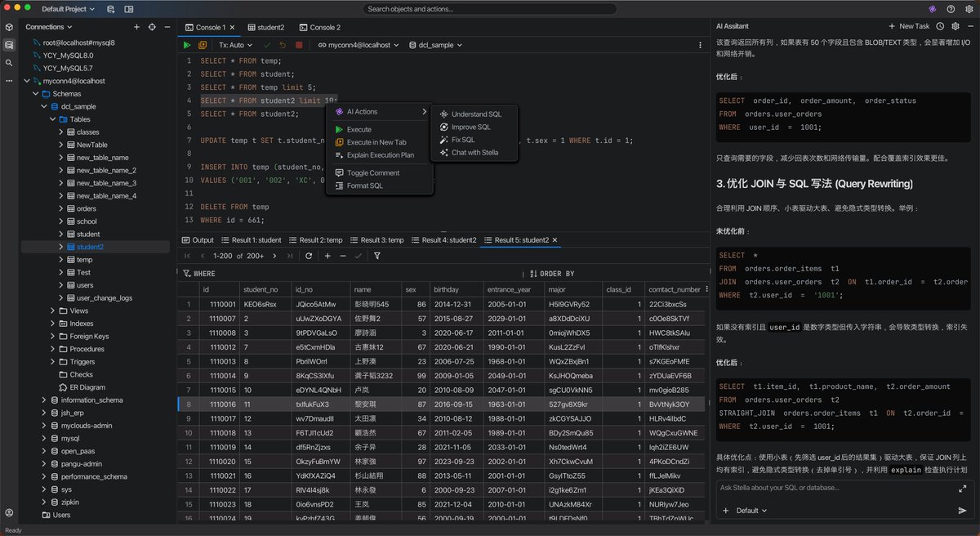Collapse the Tables folder
The width and height of the screenshot is (980, 536).
[53, 119]
